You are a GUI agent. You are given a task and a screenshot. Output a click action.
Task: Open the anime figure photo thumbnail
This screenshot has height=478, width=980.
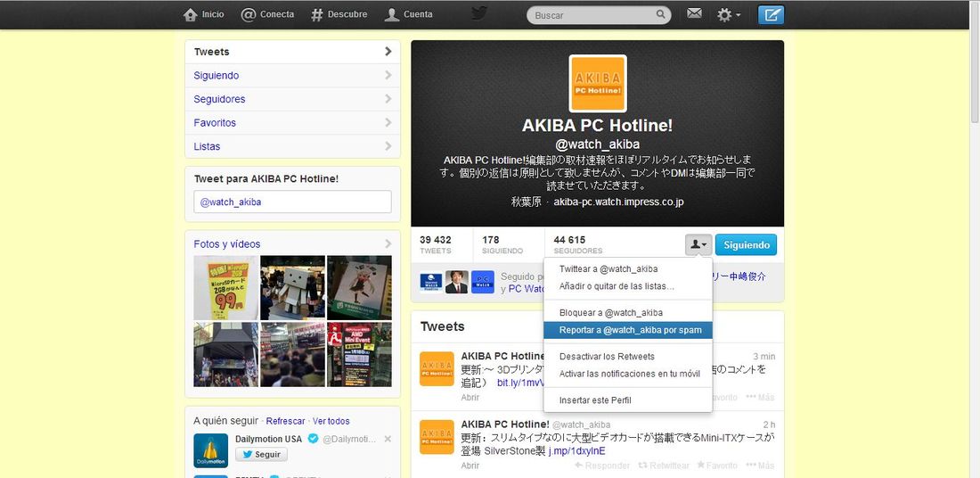click(x=359, y=288)
